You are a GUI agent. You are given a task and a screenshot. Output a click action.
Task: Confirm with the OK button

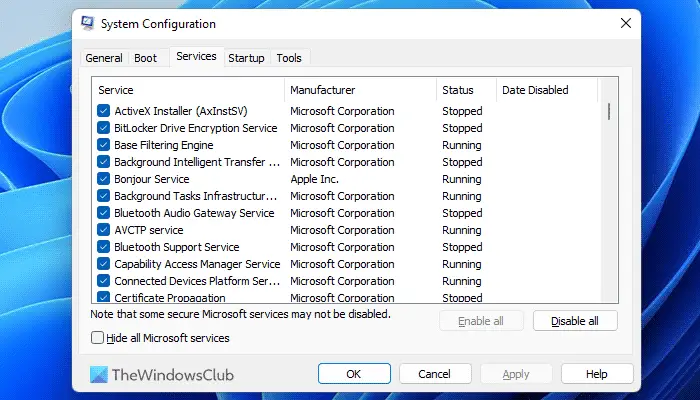354,374
